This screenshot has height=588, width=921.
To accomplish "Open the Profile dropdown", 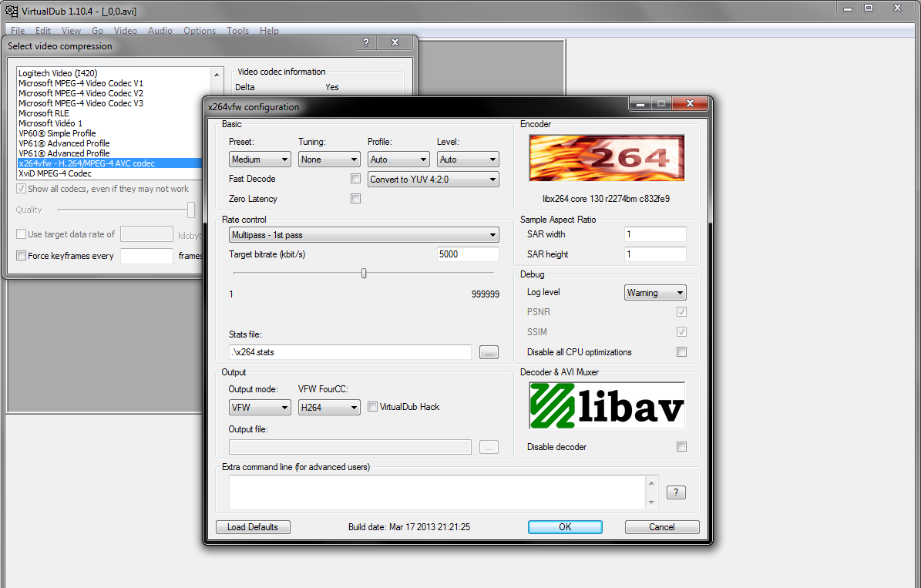I will click(398, 160).
